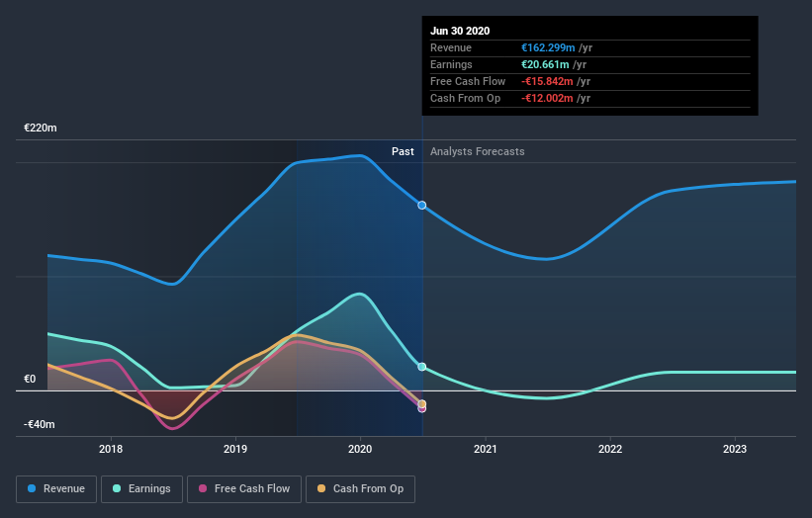812x518 pixels.
Task: Click the Jun 30 2020 tooltip date
Action: 460,31
